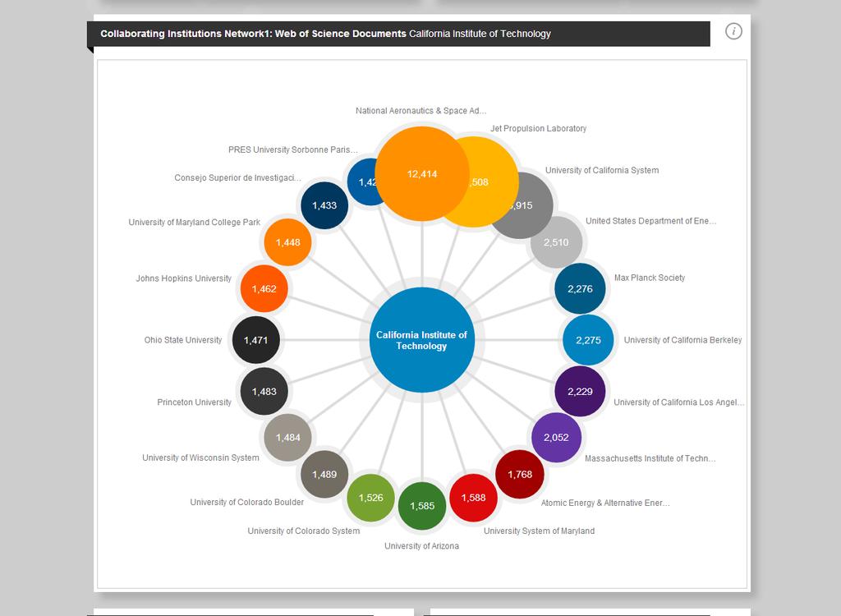Select the 2,276 Max Planck bubble
Viewport: 841px width, 616px height.
click(x=580, y=288)
